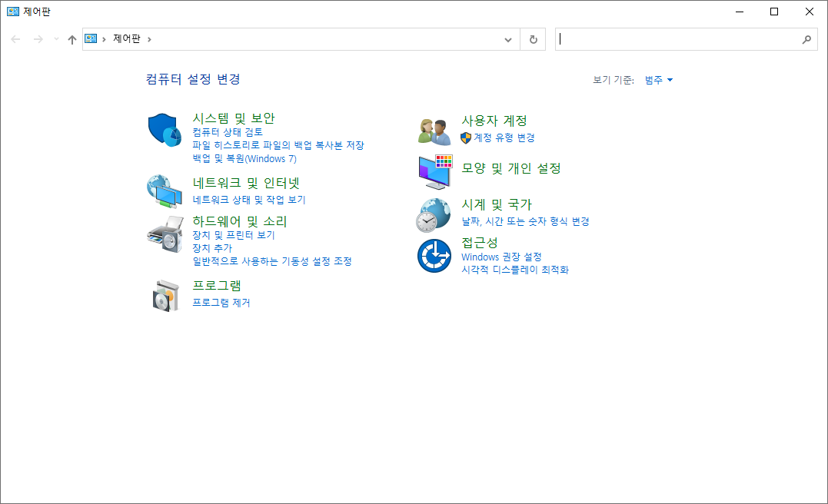Open the 네트워크 및 인터넷 heading link
The image size is (828, 504).
[246, 183]
